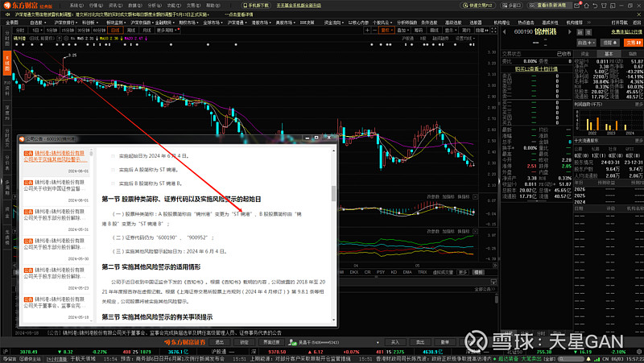Select 15分钟 period
This screenshot has width=644, height=363.
point(68,31)
